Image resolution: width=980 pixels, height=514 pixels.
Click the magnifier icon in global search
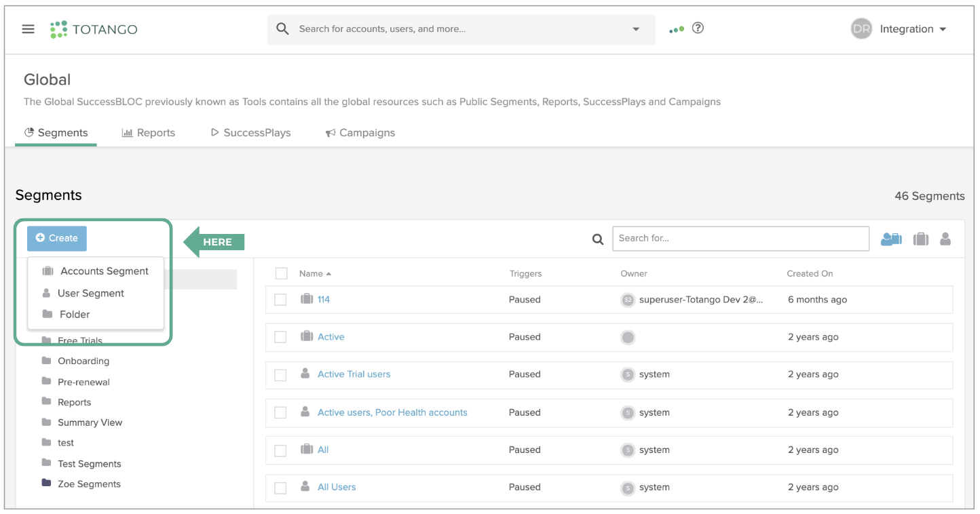[283, 29]
